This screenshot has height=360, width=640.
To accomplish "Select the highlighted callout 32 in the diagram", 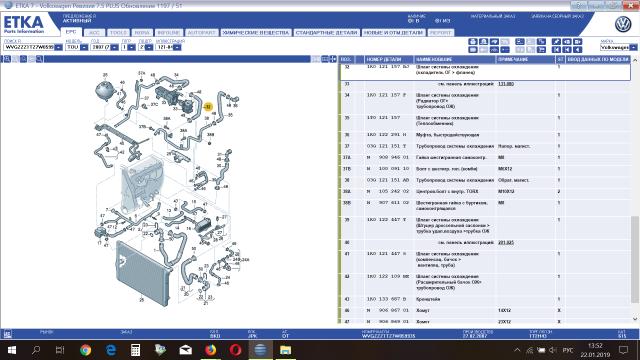I will click(208, 107).
